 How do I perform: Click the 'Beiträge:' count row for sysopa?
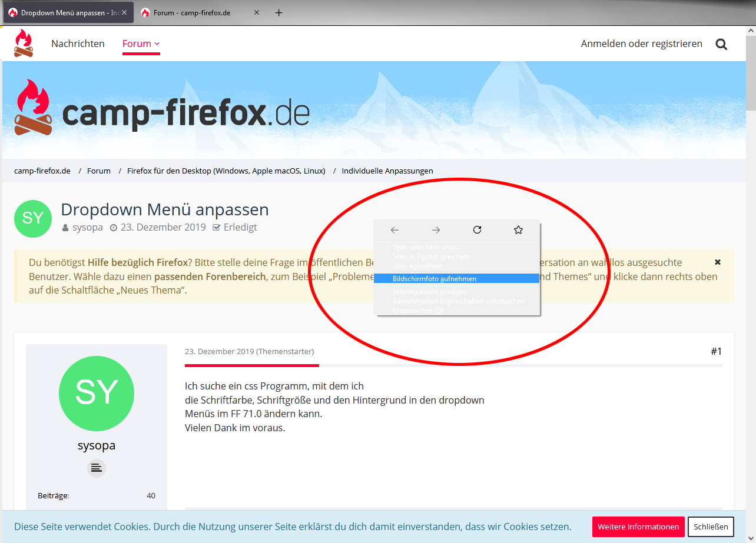pyautogui.click(x=97, y=495)
